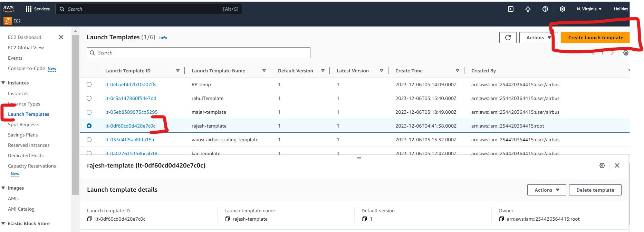Copy the launch template name rajesh-template
Image resolution: width=644 pixels, height=232 pixels.
coord(227,219)
